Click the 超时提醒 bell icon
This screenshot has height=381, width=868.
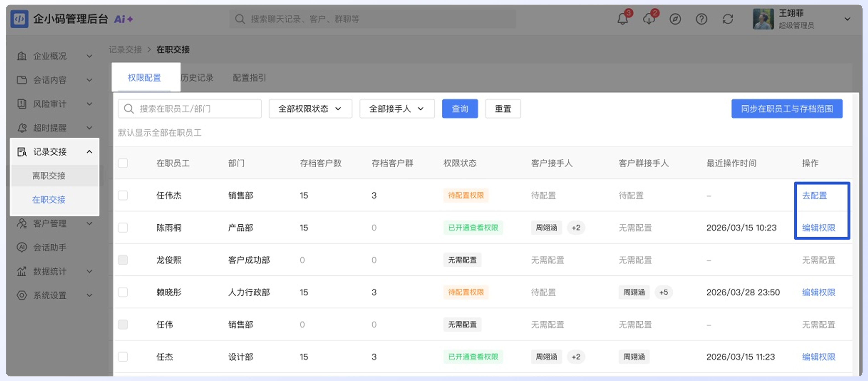(x=22, y=128)
